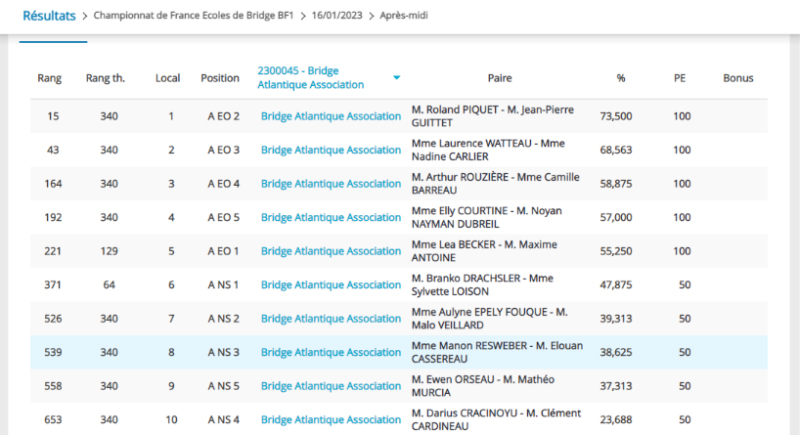Click rank 221 cell
800x435 pixels.
pos(53,251)
